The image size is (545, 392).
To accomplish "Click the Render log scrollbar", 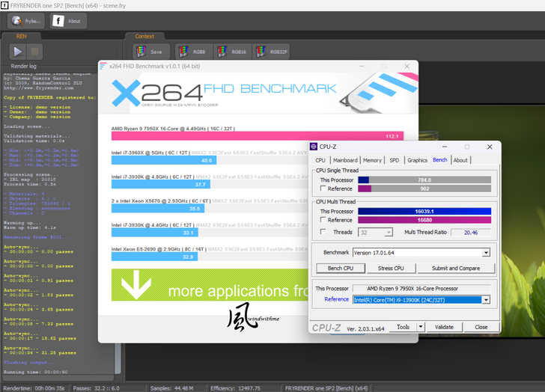I will click(118, 359).
